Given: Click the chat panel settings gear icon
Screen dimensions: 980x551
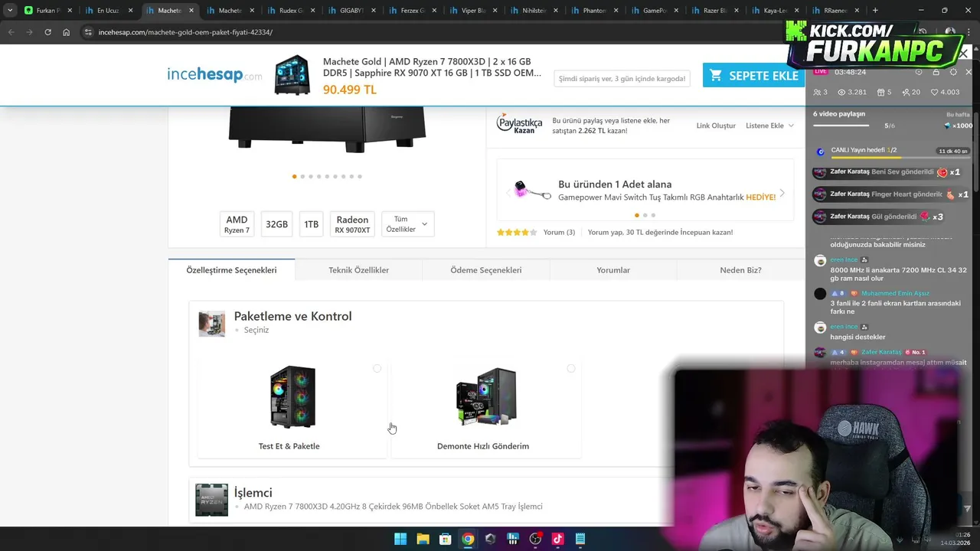Looking at the screenshot, I should pyautogui.click(x=953, y=72).
